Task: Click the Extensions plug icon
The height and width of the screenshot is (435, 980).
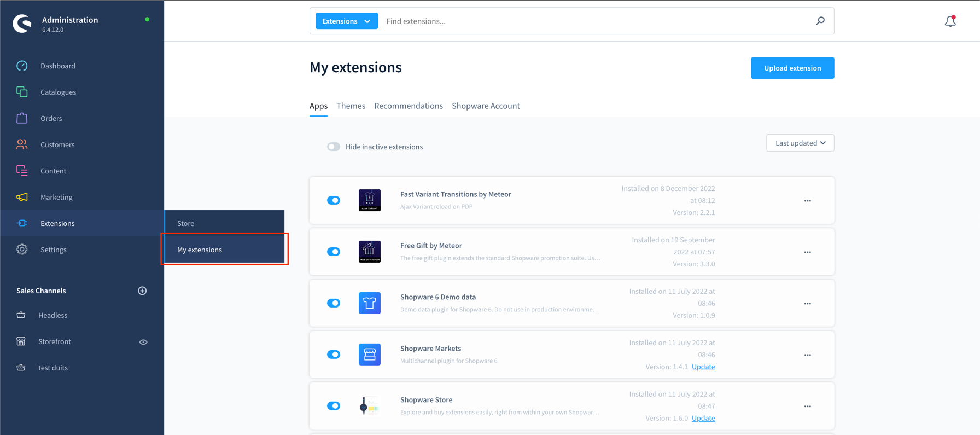Action: [x=22, y=223]
